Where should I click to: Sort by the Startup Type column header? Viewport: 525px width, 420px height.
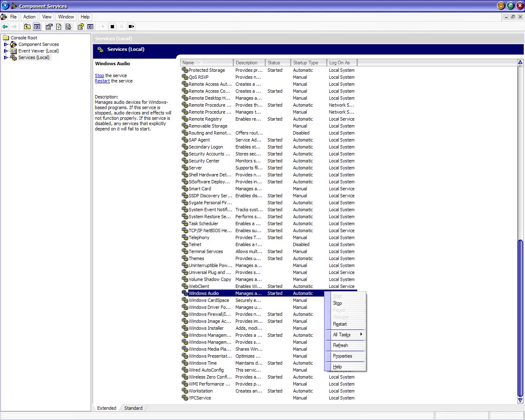pyautogui.click(x=308, y=63)
